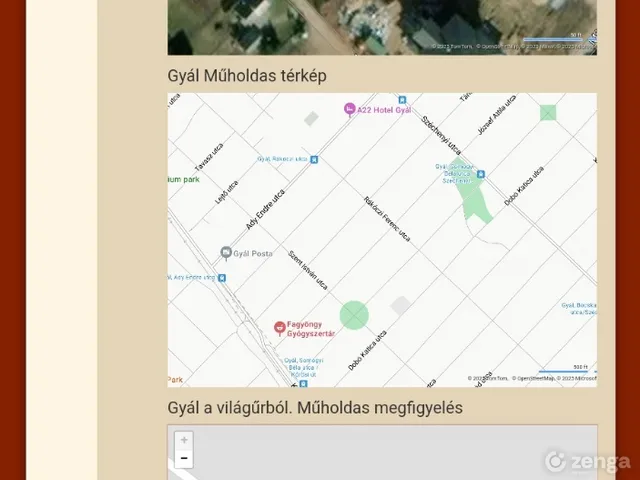Click the Gyál, Ady Endre utca stop label
640x480 pixels.
click(x=192, y=278)
